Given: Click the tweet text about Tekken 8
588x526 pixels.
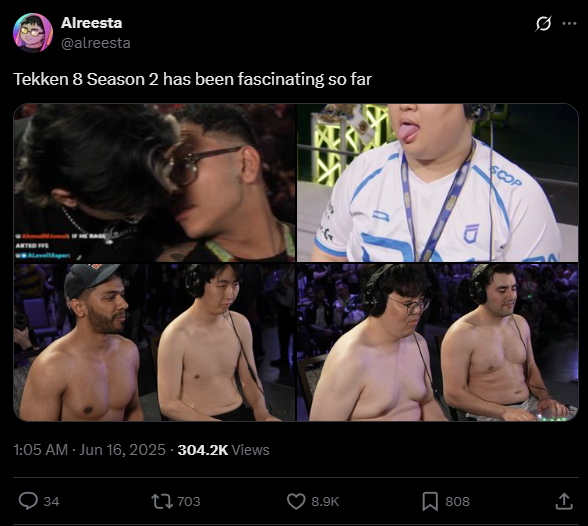Looking at the screenshot, I should (x=192, y=79).
